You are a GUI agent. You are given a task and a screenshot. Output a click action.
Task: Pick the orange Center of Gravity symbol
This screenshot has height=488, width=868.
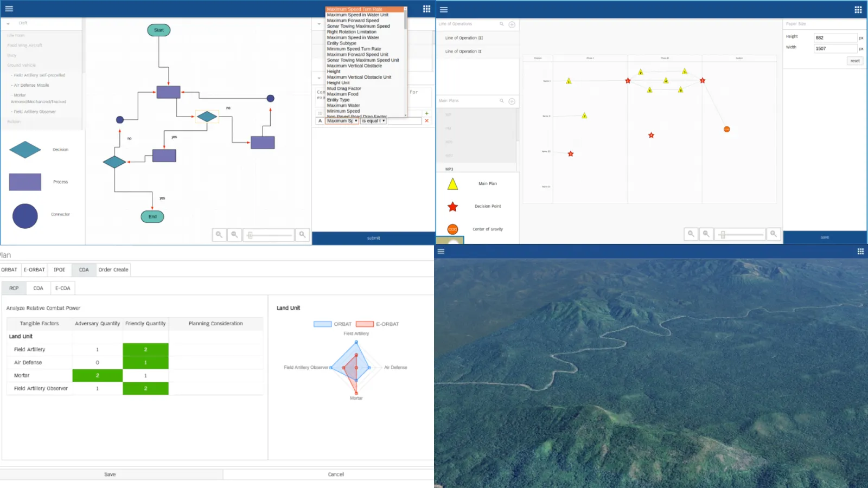pyautogui.click(x=452, y=229)
